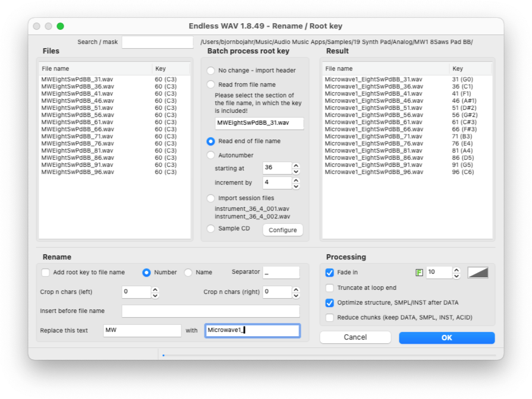This screenshot has width=532, height=399.
Task: Click the with replacement text field
Action: point(253,331)
